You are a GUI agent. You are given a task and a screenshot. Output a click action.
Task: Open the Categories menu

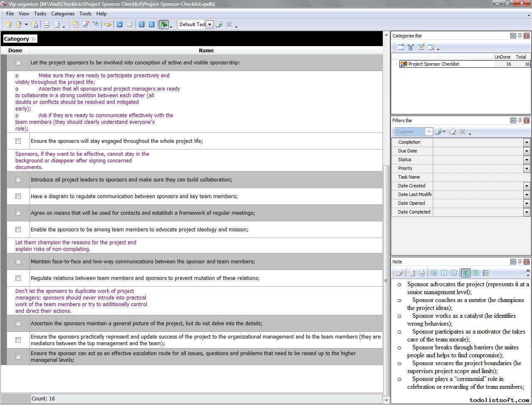coord(63,14)
